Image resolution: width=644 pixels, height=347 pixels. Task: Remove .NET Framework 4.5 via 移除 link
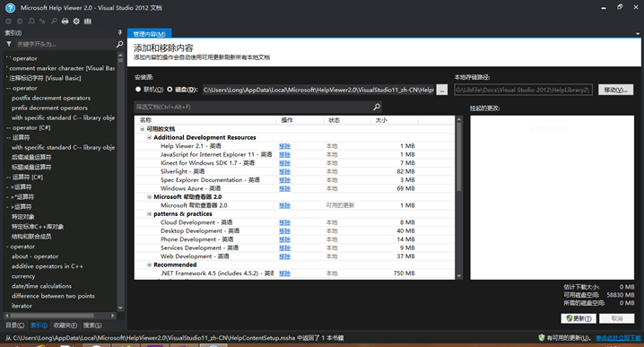pyautogui.click(x=284, y=273)
